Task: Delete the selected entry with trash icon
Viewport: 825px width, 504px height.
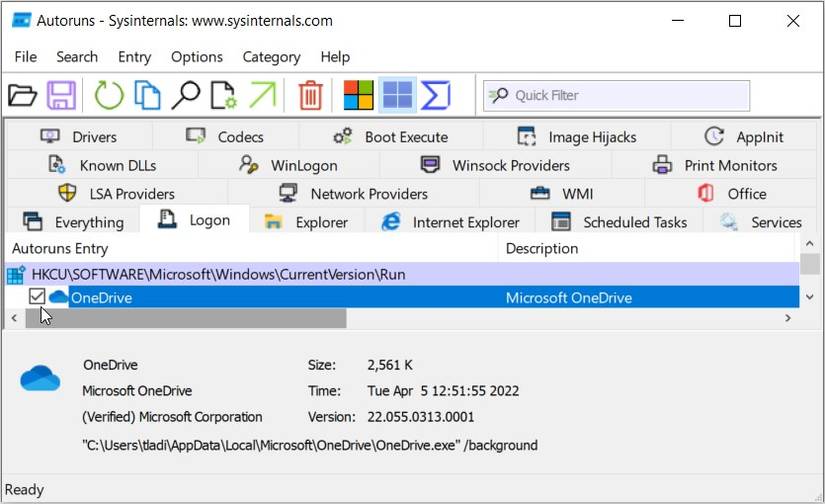Action: pos(310,95)
